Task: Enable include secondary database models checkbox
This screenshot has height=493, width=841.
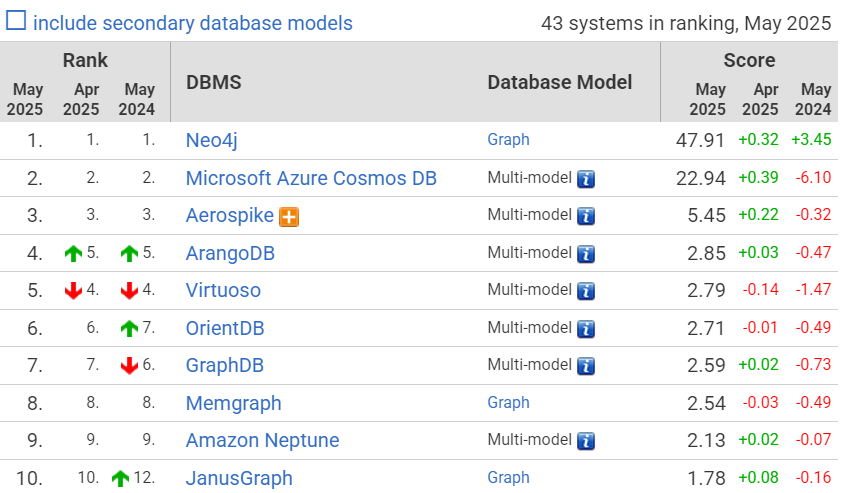Action: click(16, 22)
